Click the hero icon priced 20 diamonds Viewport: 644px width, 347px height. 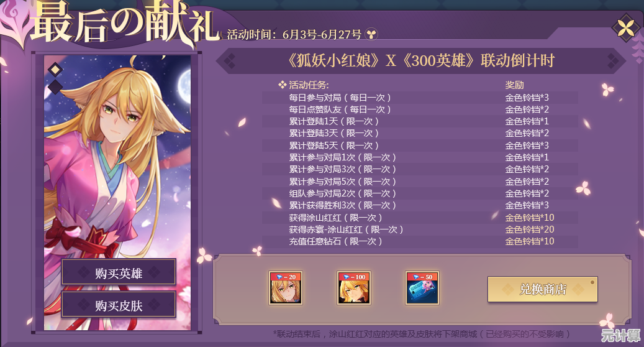point(286,288)
